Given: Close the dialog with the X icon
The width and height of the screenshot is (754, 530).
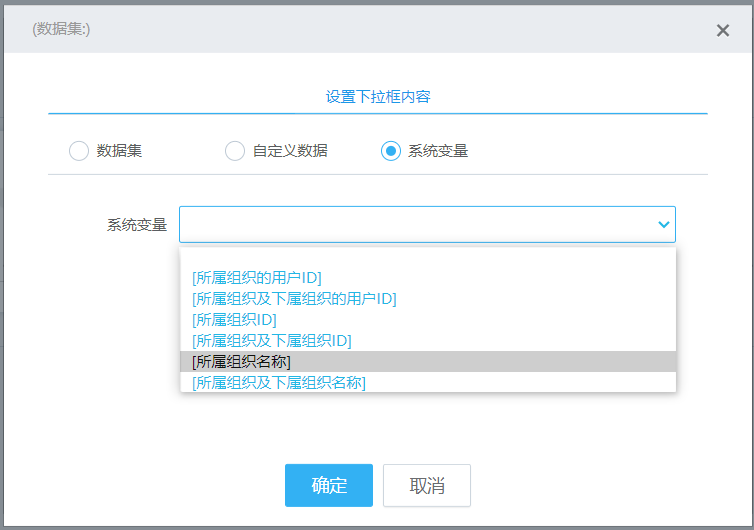Looking at the screenshot, I should pyautogui.click(x=722, y=31).
